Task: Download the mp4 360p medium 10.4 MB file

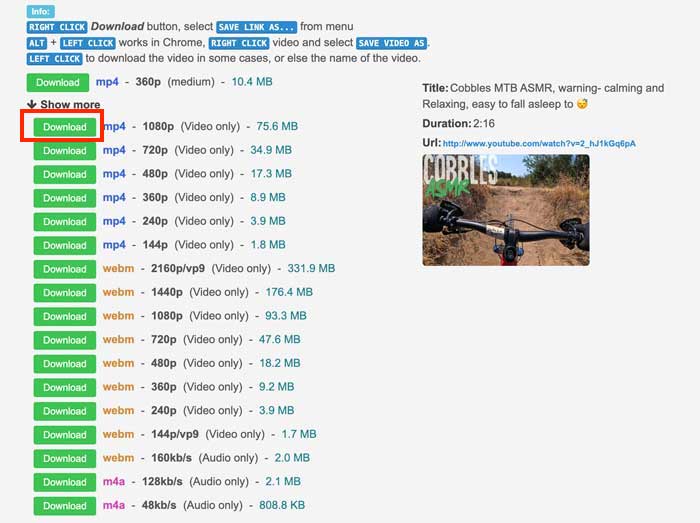Action: [x=57, y=82]
